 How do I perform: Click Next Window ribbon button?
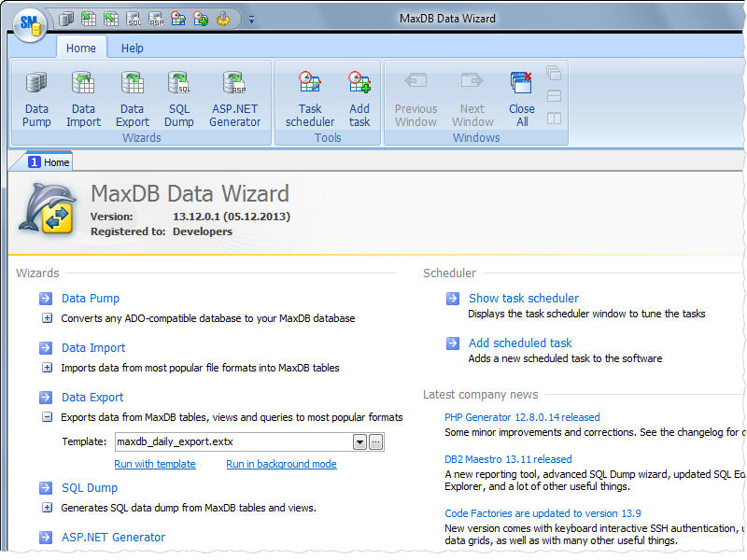472,100
